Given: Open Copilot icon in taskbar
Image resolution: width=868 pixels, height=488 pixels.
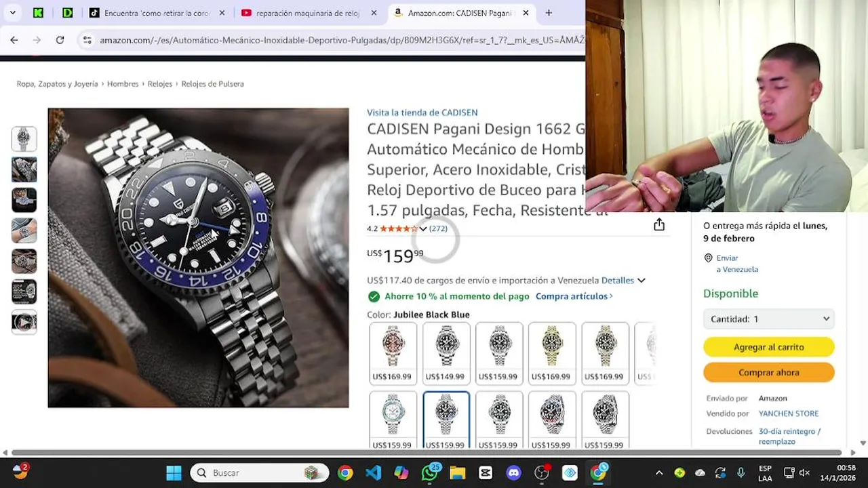Looking at the screenshot, I should 401,472.
